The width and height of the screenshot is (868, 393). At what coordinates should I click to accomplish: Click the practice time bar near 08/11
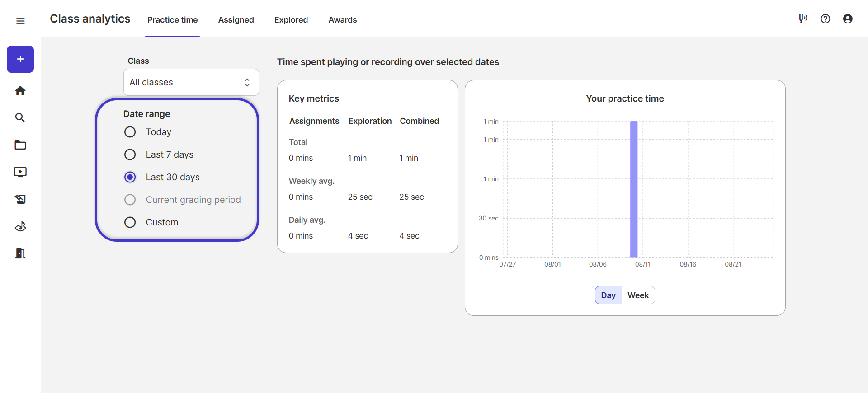click(x=634, y=189)
